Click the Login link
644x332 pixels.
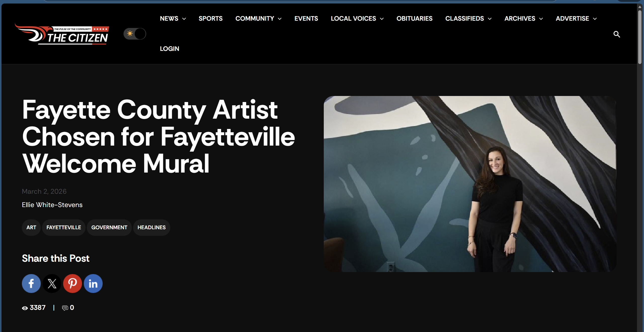pyautogui.click(x=170, y=49)
